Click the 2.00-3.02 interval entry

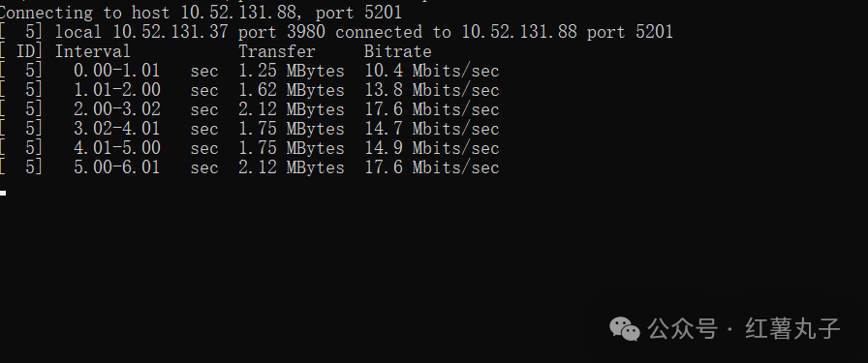(117, 109)
